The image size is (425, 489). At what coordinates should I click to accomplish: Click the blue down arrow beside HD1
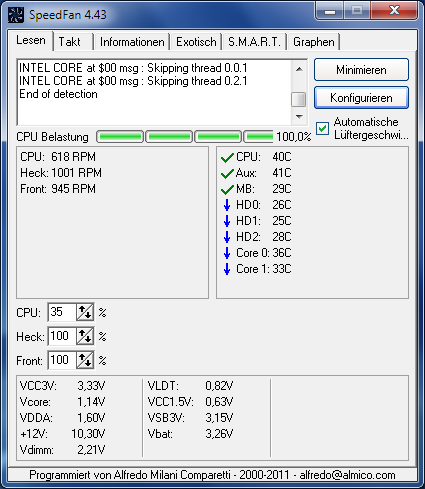point(227,221)
